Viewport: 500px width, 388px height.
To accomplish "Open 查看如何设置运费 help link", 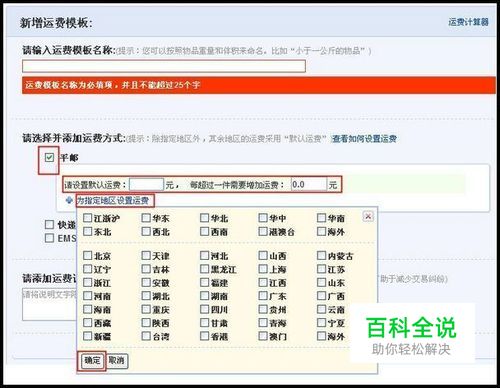I will (x=364, y=139).
